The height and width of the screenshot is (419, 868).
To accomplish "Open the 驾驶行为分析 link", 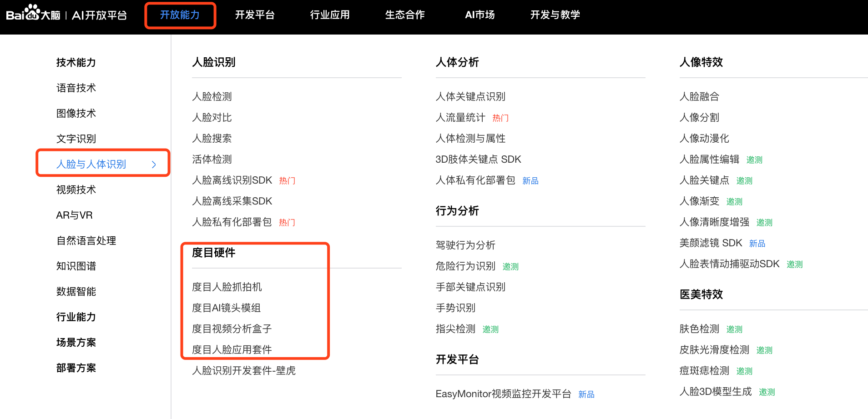I will [x=465, y=245].
